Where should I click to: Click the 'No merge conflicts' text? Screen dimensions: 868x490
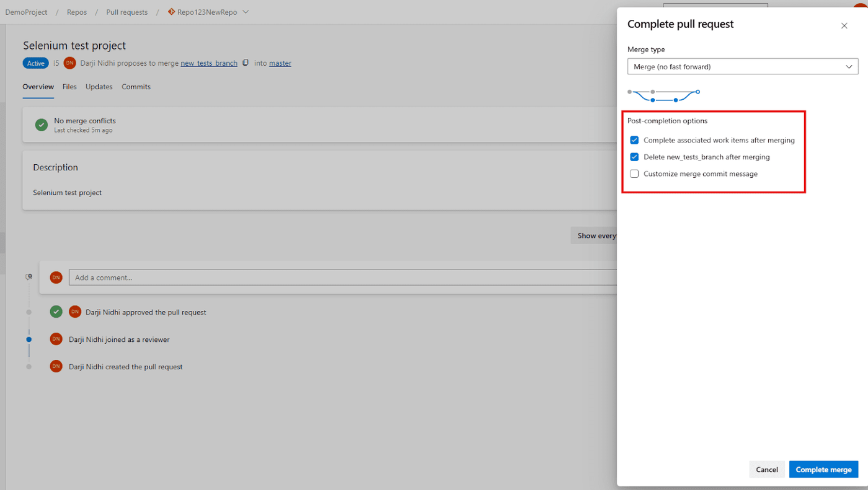[x=85, y=121]
